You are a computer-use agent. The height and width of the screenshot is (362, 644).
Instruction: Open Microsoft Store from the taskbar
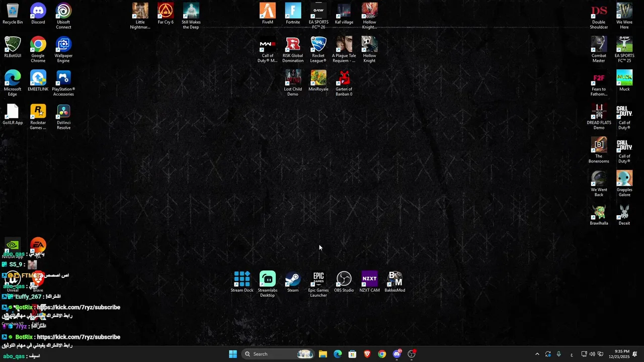click(x=352, y=354)
